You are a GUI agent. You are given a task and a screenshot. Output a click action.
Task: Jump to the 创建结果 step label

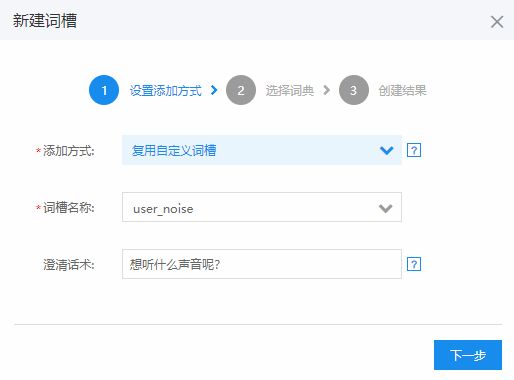[x=402, y=90]
